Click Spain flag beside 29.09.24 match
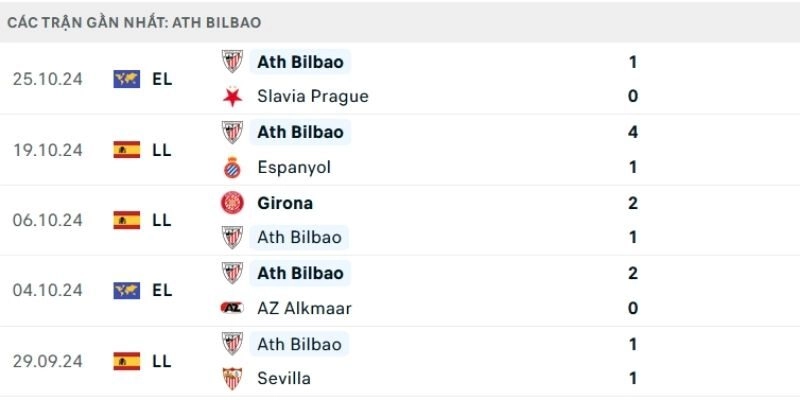This screenshot has height=400, width=800. pos(127,361)
